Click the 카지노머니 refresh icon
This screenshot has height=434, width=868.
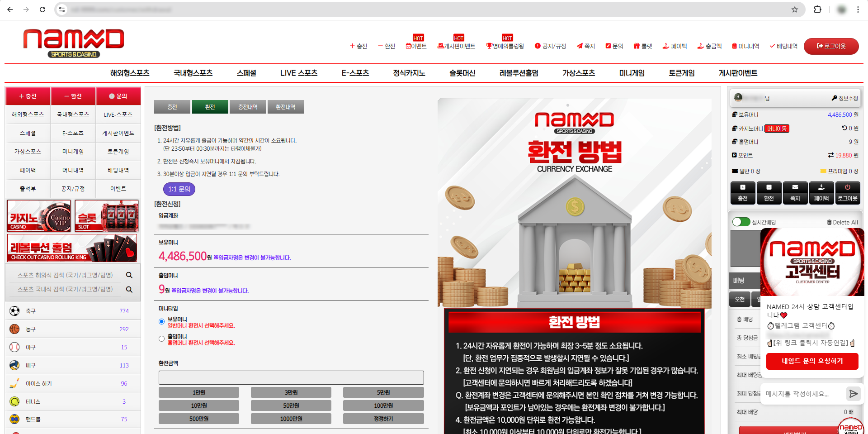[844, 128]
